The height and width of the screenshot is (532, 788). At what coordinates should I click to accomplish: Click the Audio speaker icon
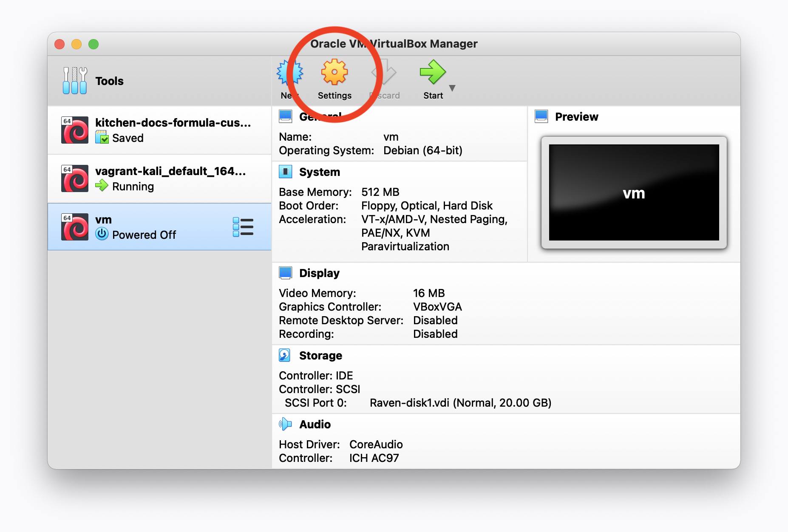[285, 424]
